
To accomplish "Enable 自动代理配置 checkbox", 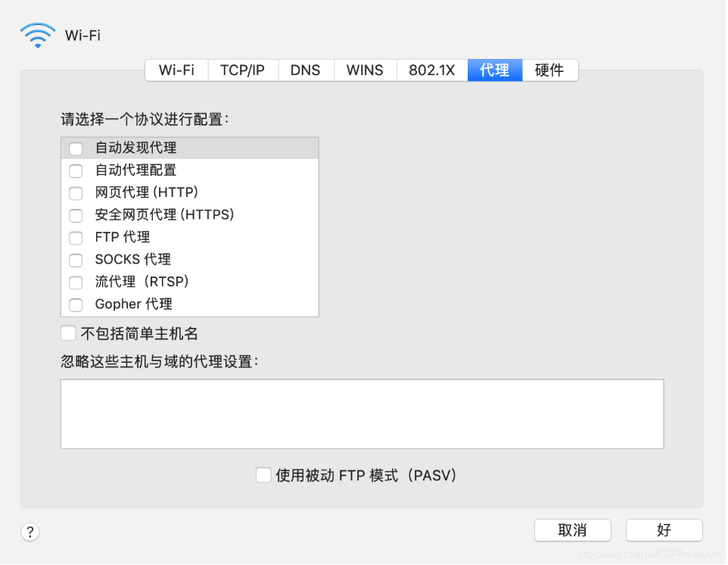I will pos(76,170).
